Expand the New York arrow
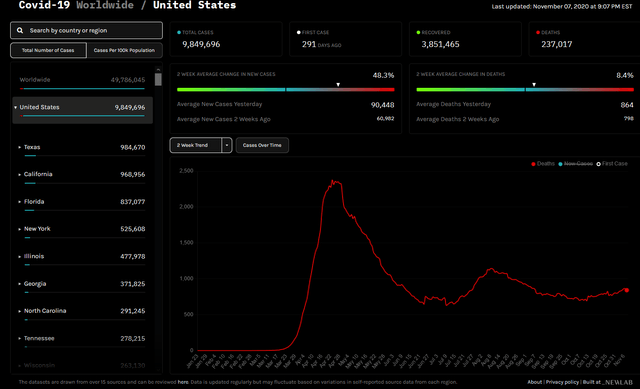 20,229
